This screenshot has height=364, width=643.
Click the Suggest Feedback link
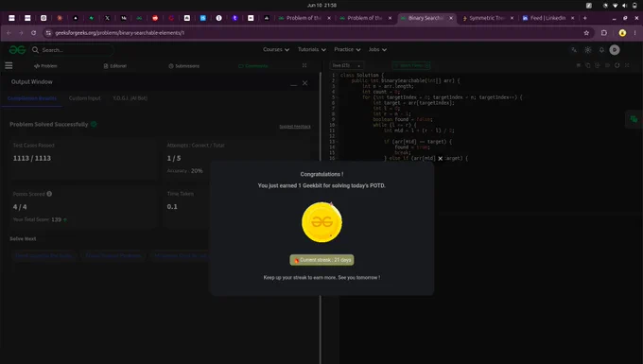pyautogui.click(x=295, y=127)
